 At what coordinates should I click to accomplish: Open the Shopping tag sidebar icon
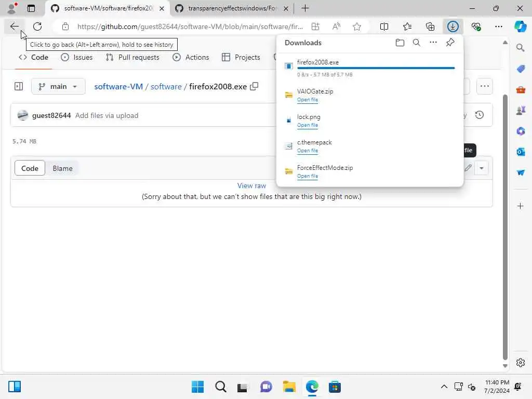(x=521, y=69)
